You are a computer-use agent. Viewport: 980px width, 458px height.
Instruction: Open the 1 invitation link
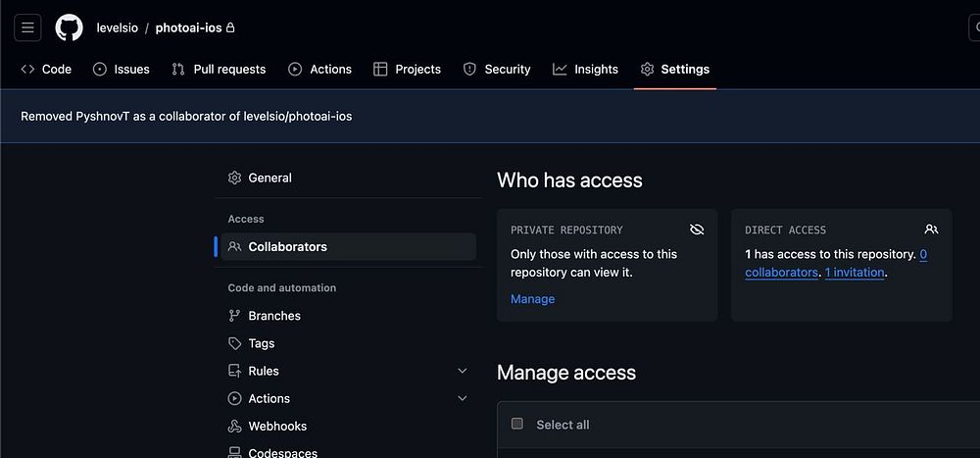tap(855, 273)
